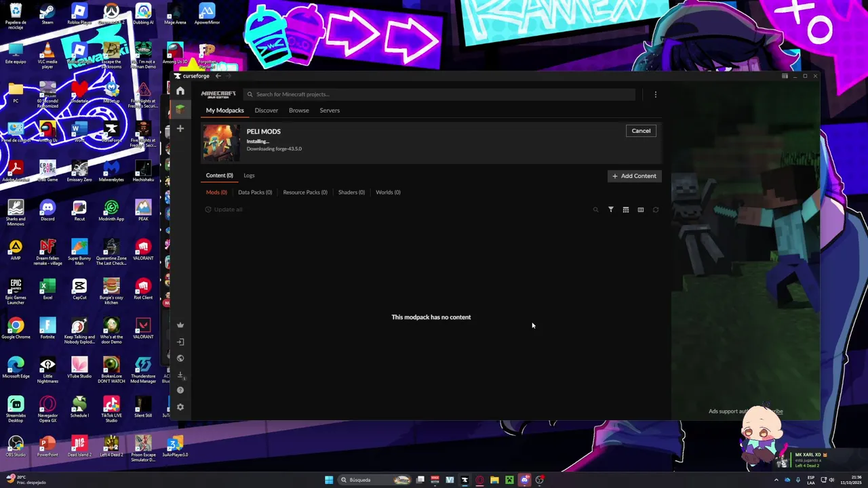Open the taskbar clock and date
Screen dimensions: 868x488
[851, 480]
